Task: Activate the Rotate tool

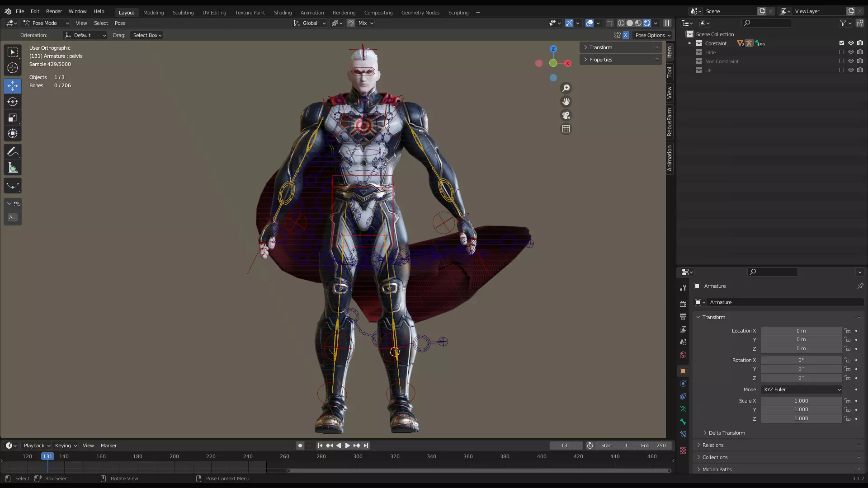Action: (x=13, y=102)
